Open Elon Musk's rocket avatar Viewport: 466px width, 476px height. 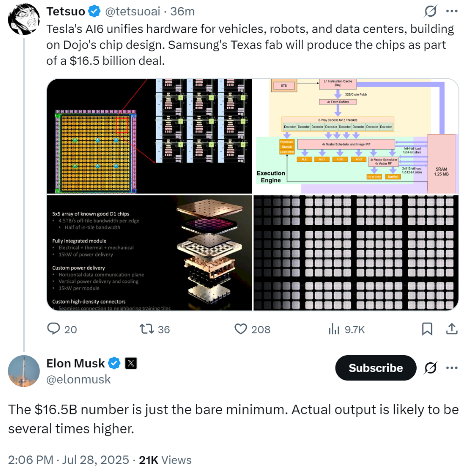coord(24,371)
